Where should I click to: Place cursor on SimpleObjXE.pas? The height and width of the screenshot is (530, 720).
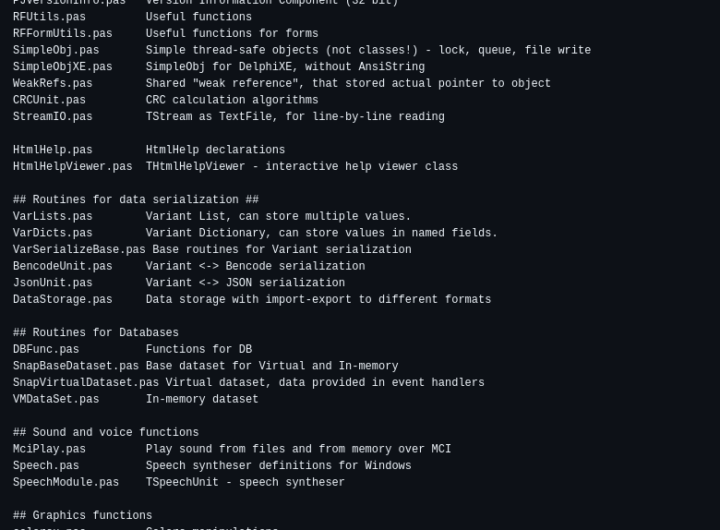pos(62,67)
